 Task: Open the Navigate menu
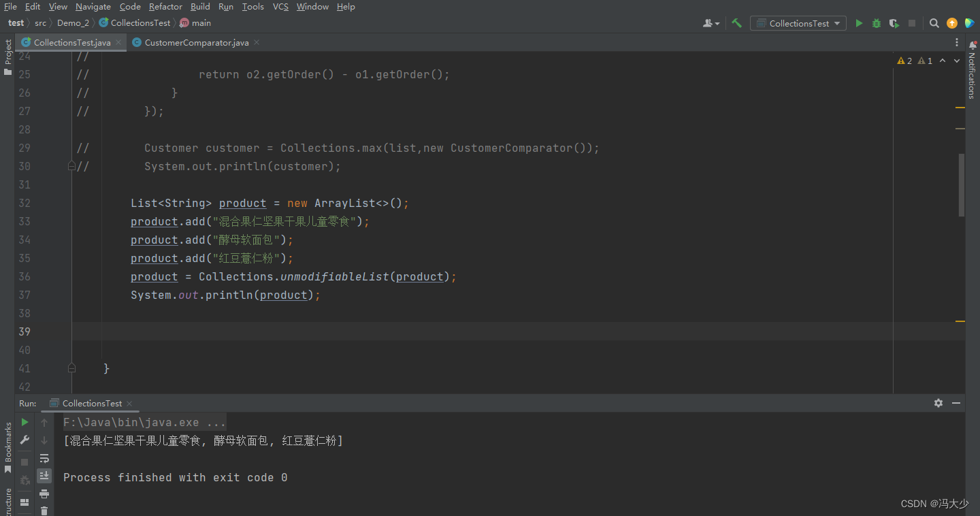pos(93,6)
